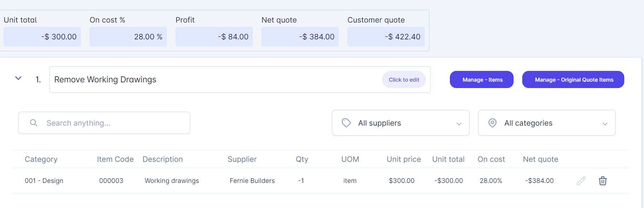The image size is (644, 208).
Task: Select the Profit amount field
Action: [x=214, y=37]
